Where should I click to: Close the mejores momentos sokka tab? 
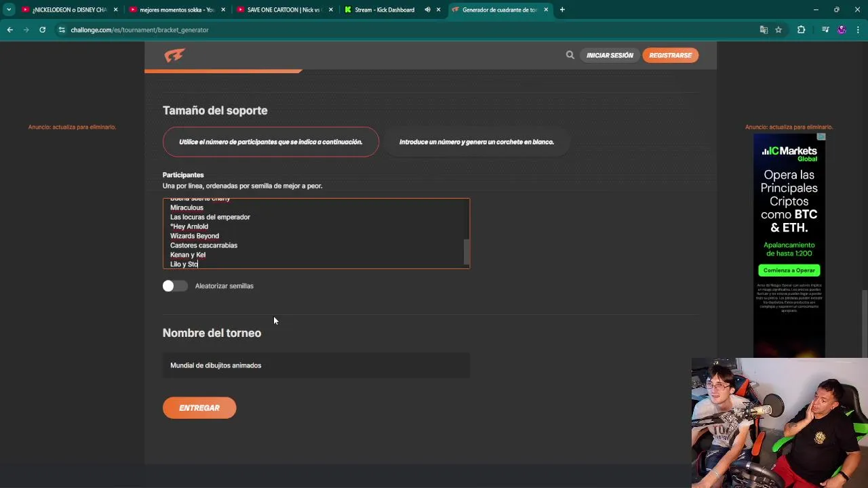click(x=223, y=9)
